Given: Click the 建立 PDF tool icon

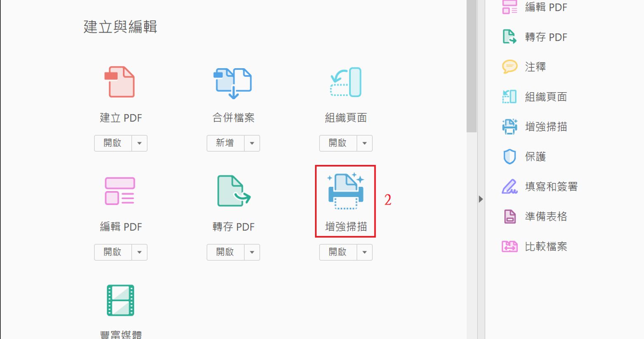Looking at the screenshot, I should (x=120, y=82).
